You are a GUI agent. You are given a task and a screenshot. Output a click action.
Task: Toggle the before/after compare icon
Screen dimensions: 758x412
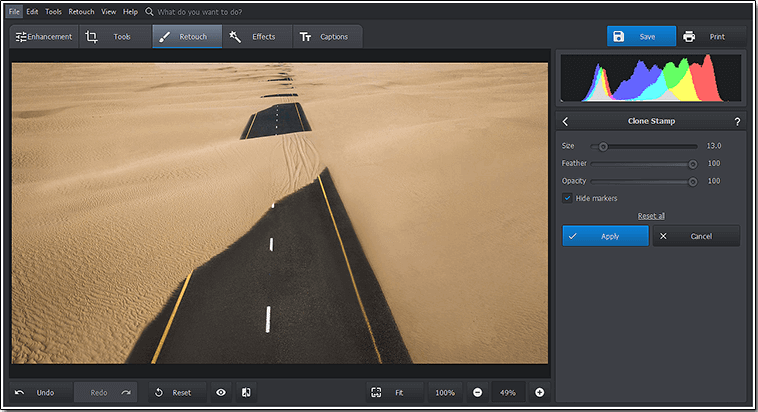(x=246, y=393)
